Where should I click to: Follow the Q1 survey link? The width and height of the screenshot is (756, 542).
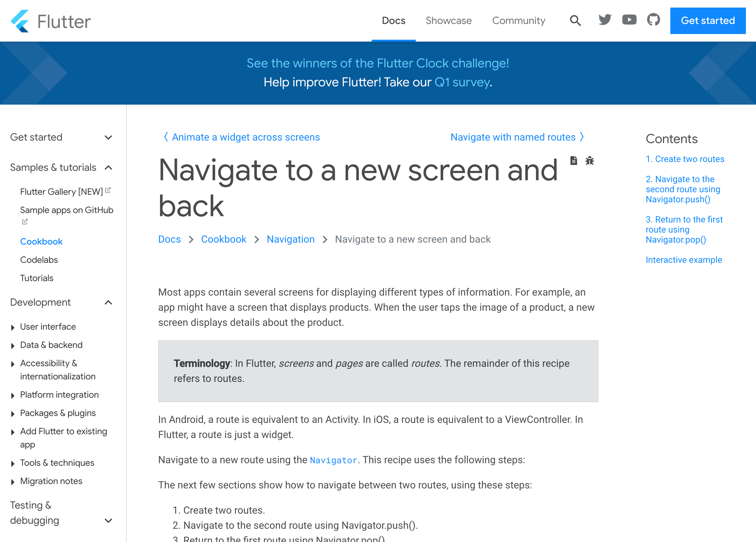point(462,82)
